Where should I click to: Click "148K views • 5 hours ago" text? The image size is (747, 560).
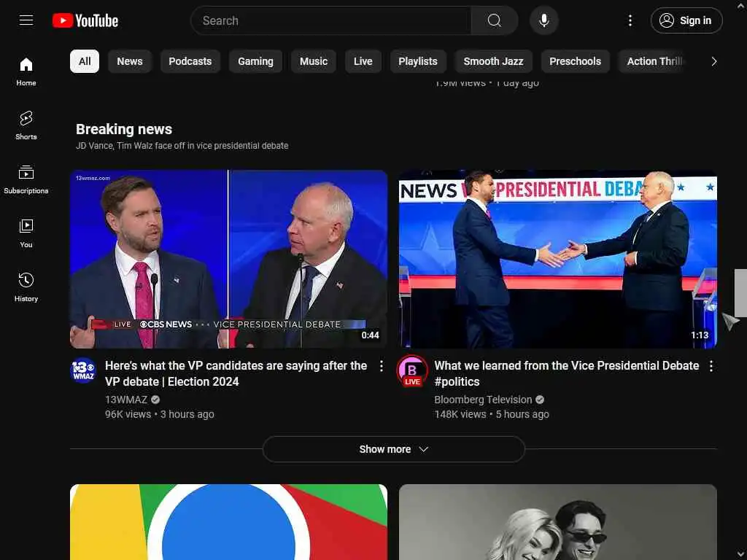[492, 414]
